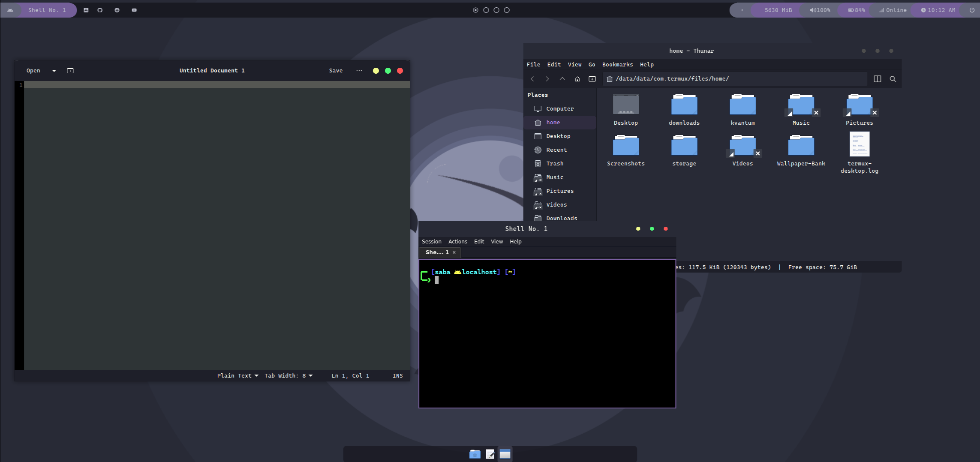The height and width of the screenshot is (462, 980).
Task: Open the terminal's View menu
Action: click(496, 242)
